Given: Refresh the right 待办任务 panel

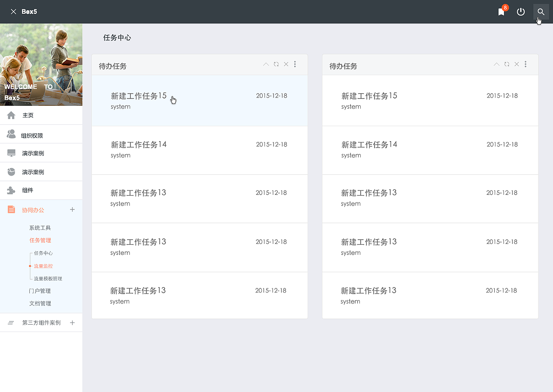Looking at the screenshot, I should (507, 64).
